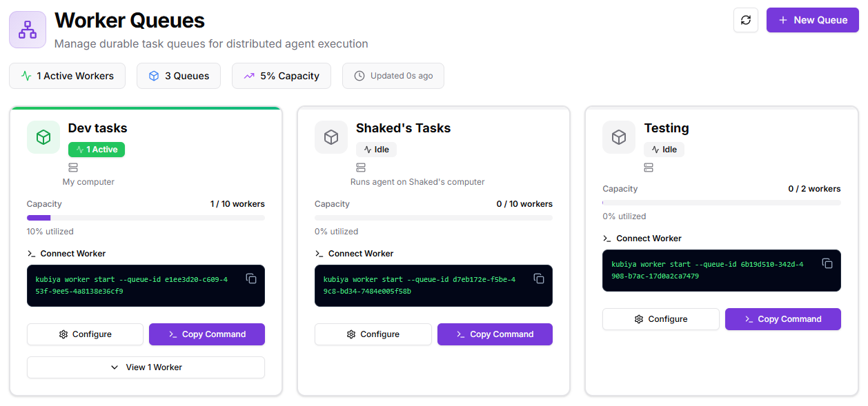The width and height of the screenshot is (868, 406).
Task: Click the Dev tasks capacity progress bar
Action: pyautogui.click(x=146, y=217)
